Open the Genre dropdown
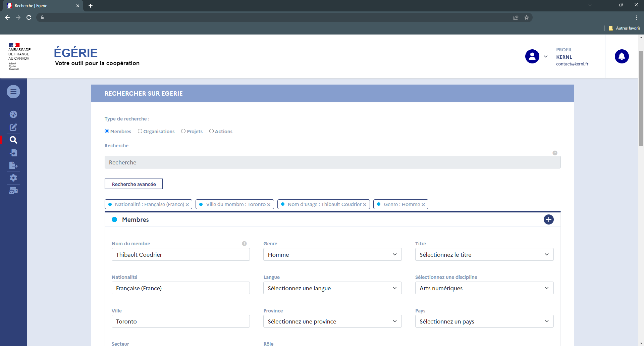 tap(332, 254)
